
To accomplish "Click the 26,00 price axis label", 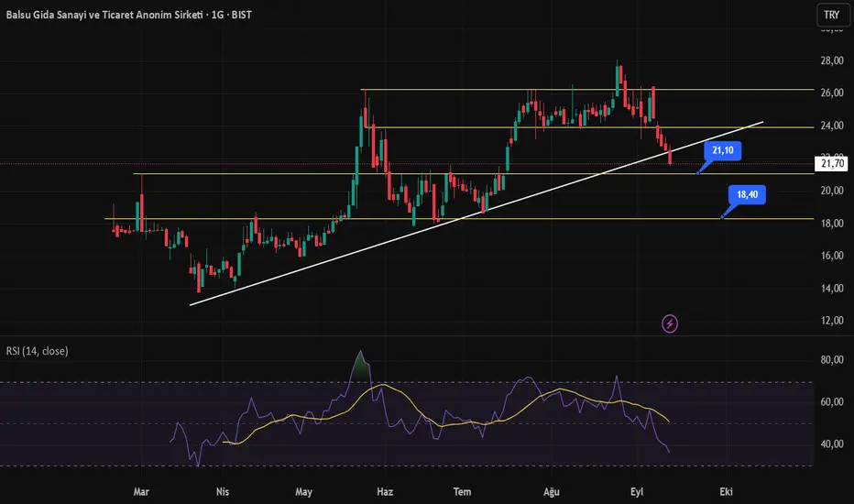I will 832,93.
